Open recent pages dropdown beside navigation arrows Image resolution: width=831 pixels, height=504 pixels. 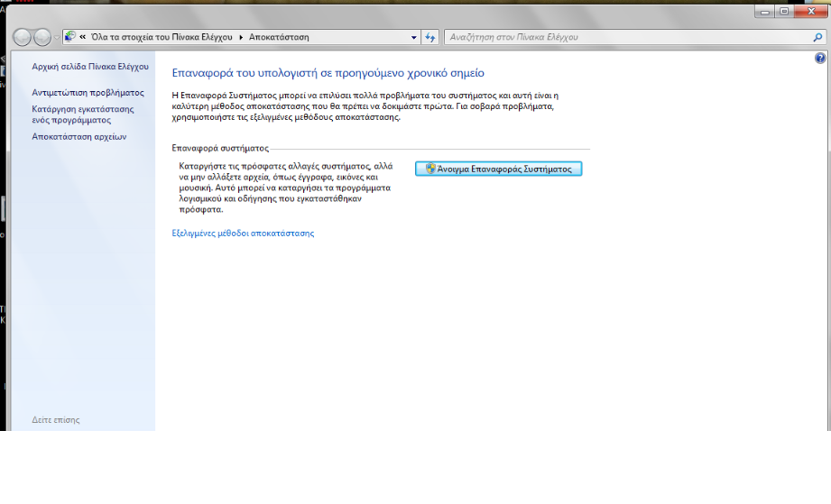tap(56, 38)
